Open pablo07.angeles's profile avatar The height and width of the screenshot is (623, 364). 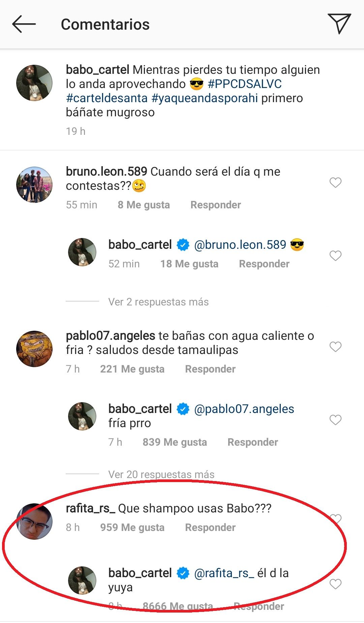pyautogui.click(x=34, y=349)
